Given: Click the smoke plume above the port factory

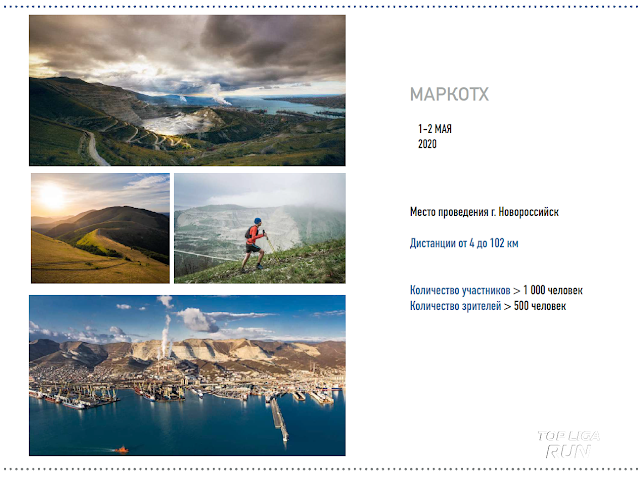Looking at the screenshot, I should point(164,335).
